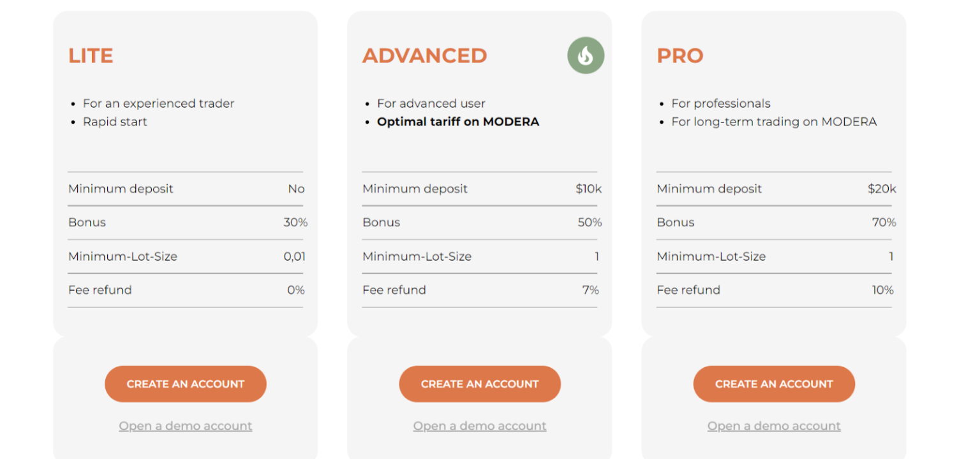Image resolution: width=980 pixels, height=459 pixels.
Task: Open a demo account under ADVANCED
Action: coord(479,426)
